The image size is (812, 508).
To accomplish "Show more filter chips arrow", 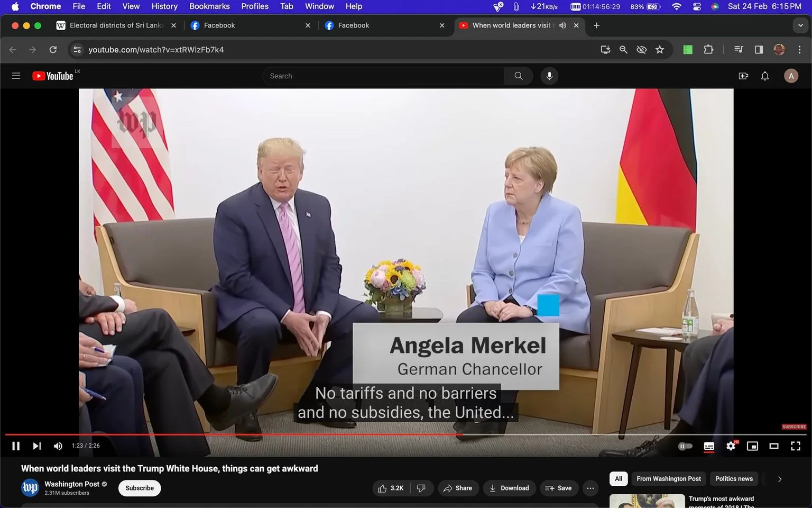I will tap(779, 479).
